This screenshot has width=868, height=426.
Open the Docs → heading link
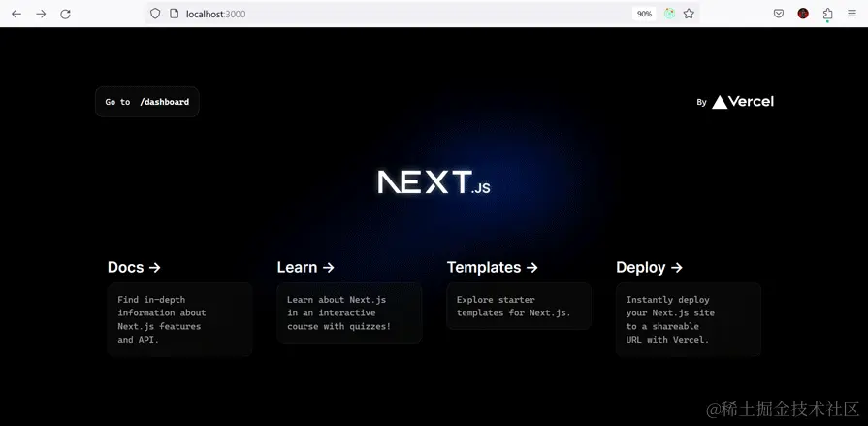pyautogui.click(x=134, y=267)
